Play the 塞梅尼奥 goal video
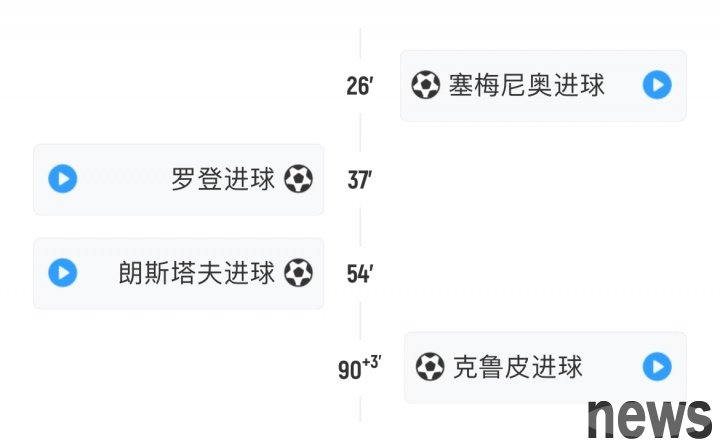720x444 pixels. [x=657, y=85]
